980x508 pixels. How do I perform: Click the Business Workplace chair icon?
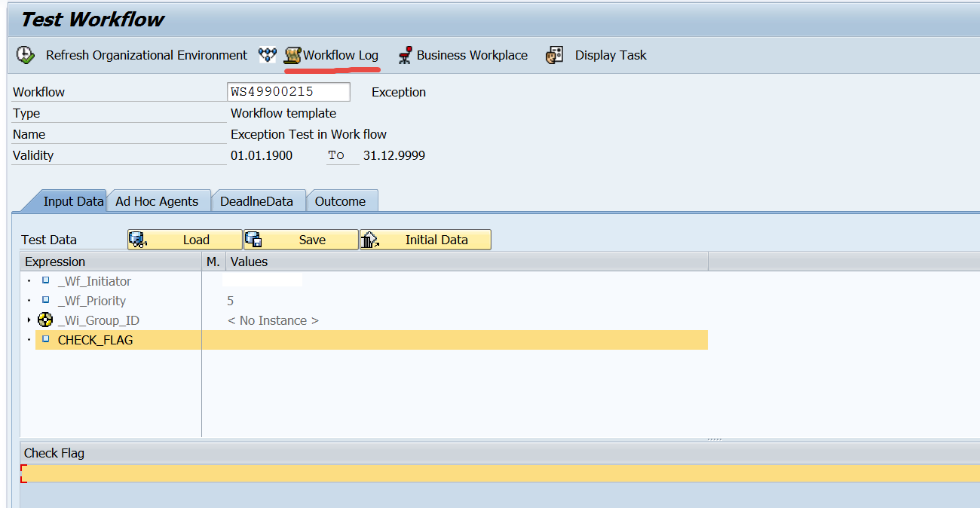pos(406,55)
